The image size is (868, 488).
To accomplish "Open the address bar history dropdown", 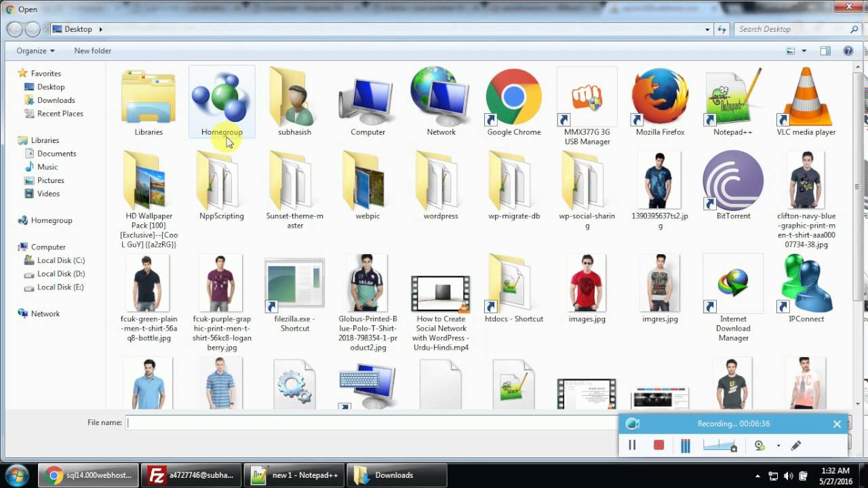I will pos(707,29).
